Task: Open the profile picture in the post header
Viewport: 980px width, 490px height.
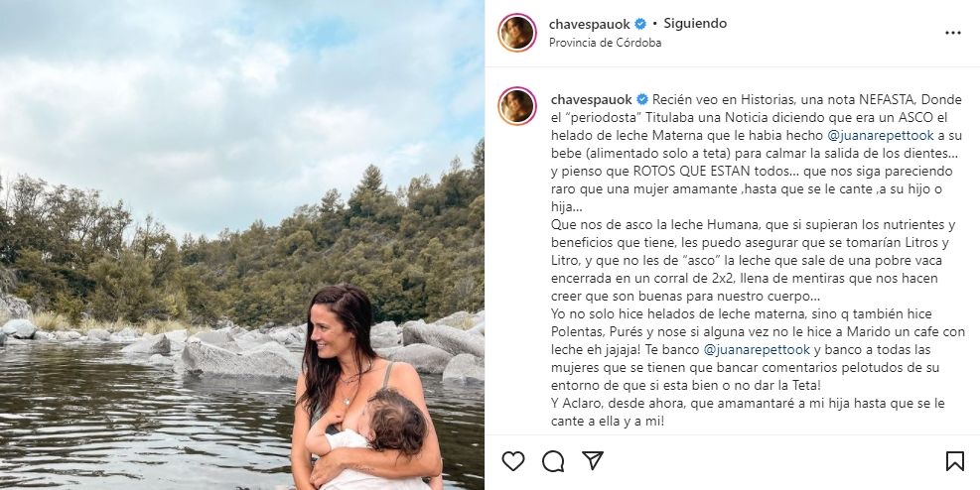Action: 517,33
